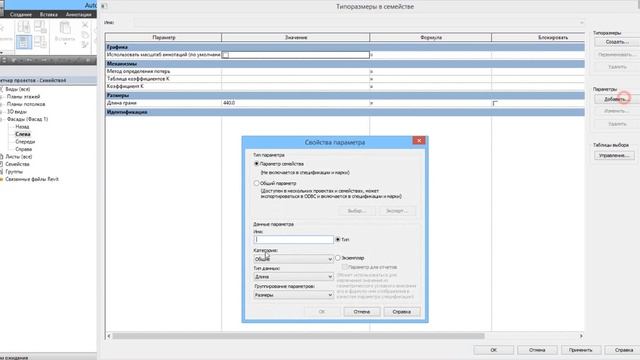Toggle lock checkbox for Длина грани row
This screenshot has height=360, width=640.
point(495,103)
